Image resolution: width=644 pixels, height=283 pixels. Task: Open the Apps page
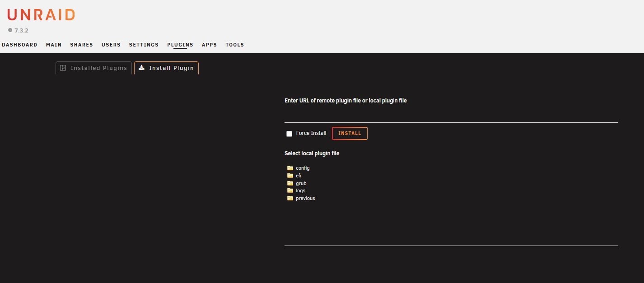point(209,45)
